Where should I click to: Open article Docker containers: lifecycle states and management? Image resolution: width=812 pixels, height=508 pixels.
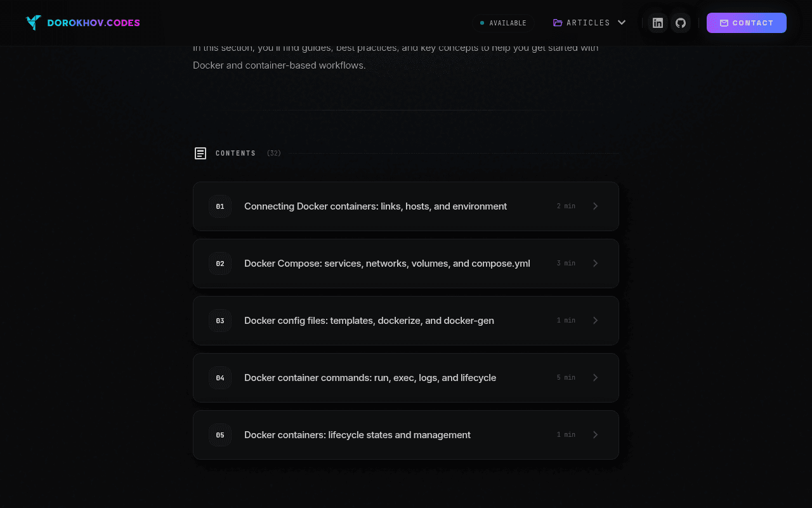pyautogui.click(x=406, y=435)
